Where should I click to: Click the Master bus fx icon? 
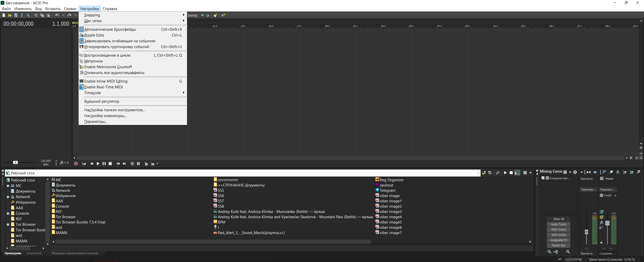click(601, 222)
